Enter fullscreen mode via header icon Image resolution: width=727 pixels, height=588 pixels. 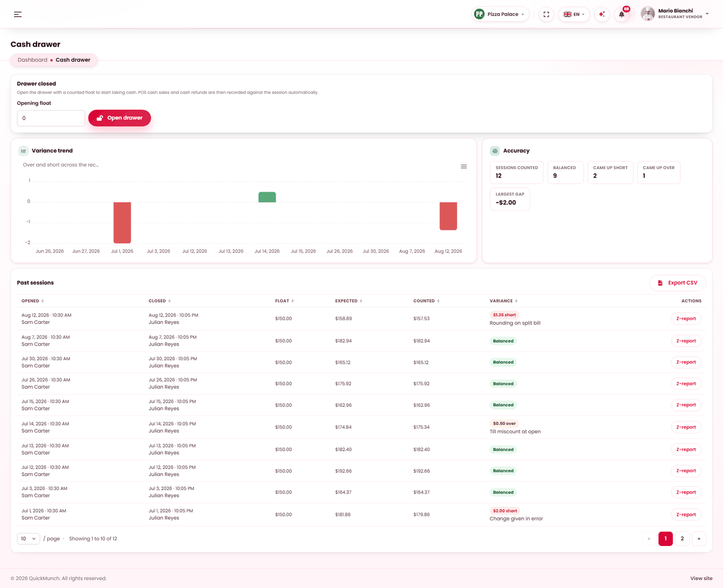(x=546, y=15)
